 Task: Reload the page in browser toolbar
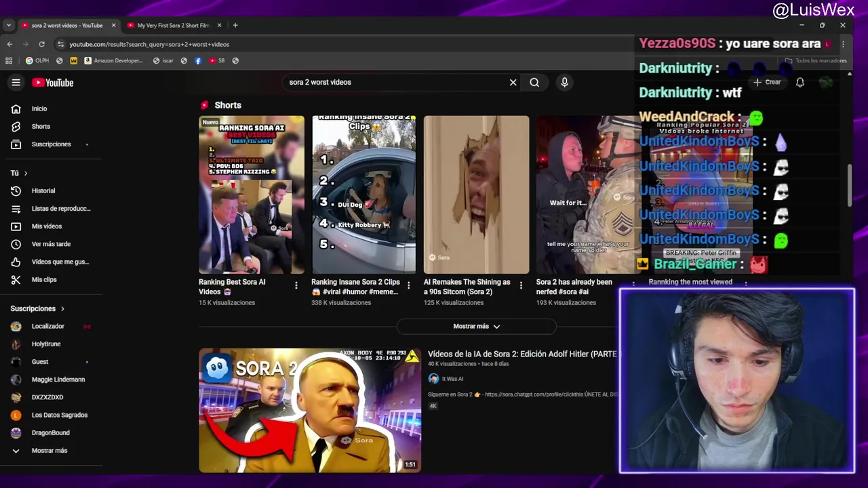41,44
